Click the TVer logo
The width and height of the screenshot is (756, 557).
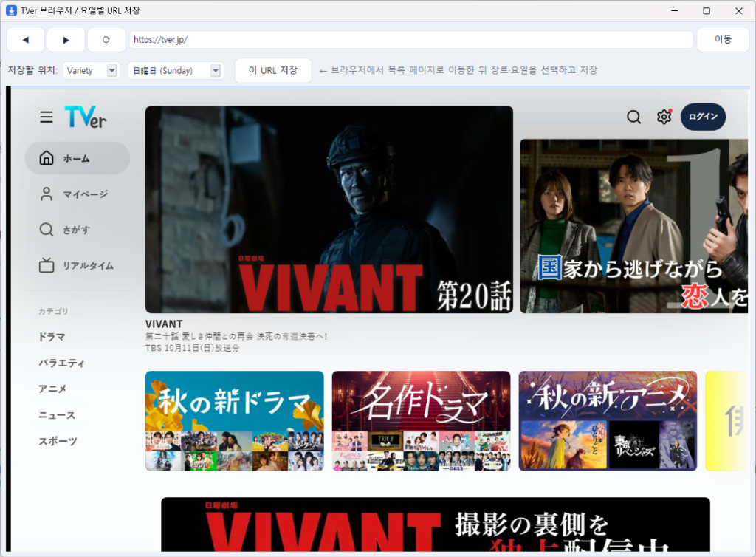tap(86, 117)
